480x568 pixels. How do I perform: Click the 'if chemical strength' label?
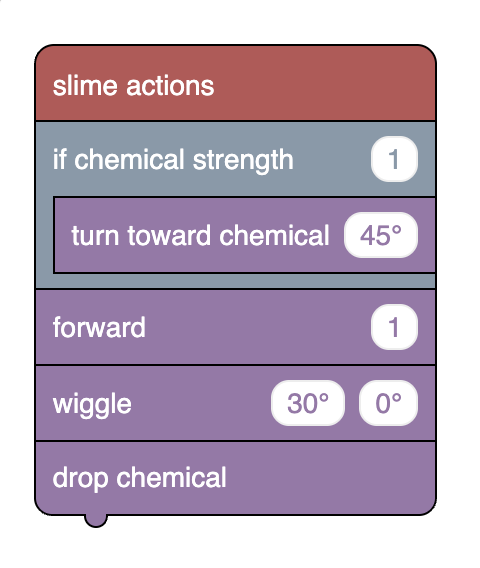(x=173, y=160)
